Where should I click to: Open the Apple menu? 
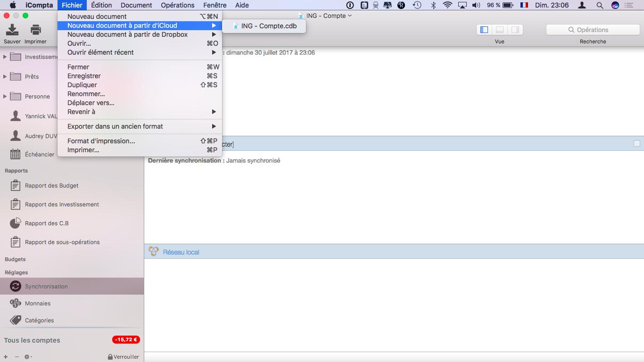(13, 5)
